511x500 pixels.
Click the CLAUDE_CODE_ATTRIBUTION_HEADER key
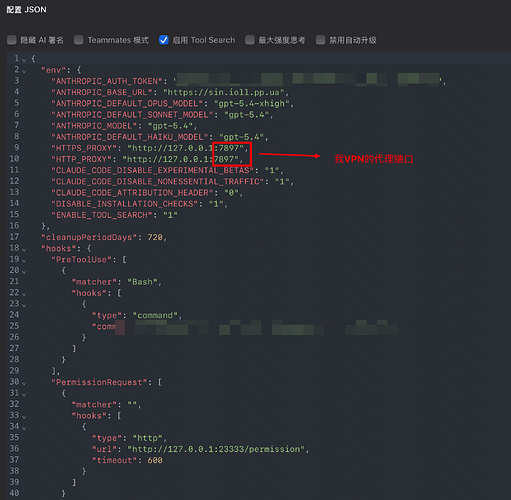tap(132, 193)
